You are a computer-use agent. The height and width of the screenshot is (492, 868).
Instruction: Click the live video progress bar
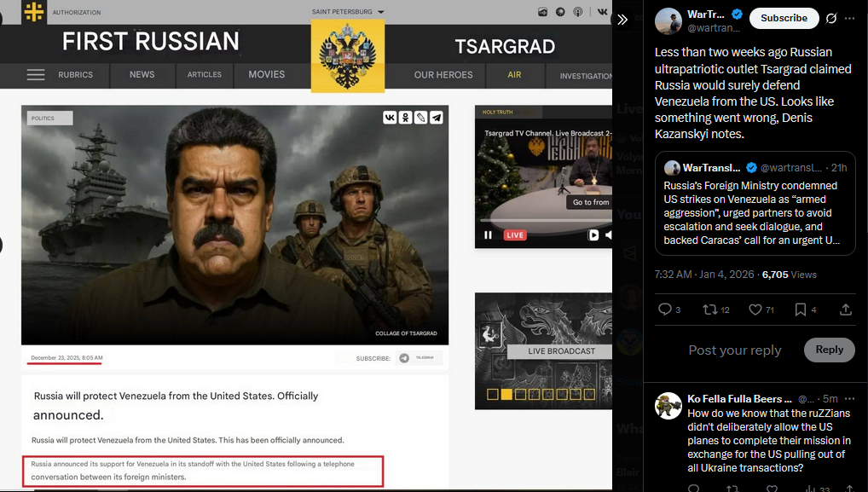(548, 222)
